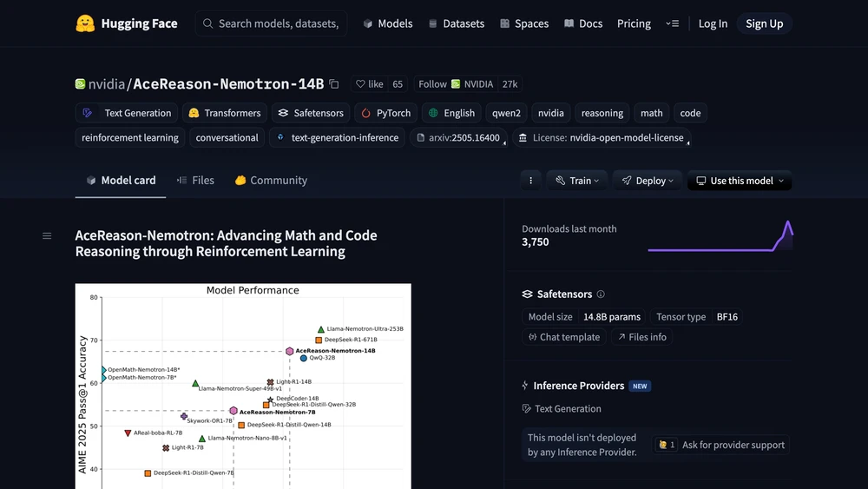Click the Files tab list icon
Viewport: 868px width, 489px height.
(x=181, y=181)
